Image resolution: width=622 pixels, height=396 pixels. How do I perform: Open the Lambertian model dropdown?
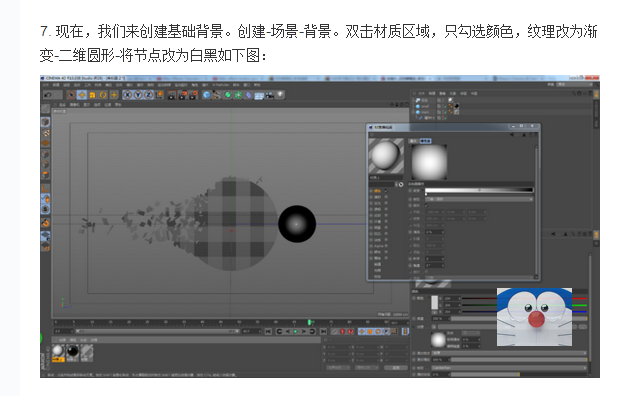[x=509, y=368]
